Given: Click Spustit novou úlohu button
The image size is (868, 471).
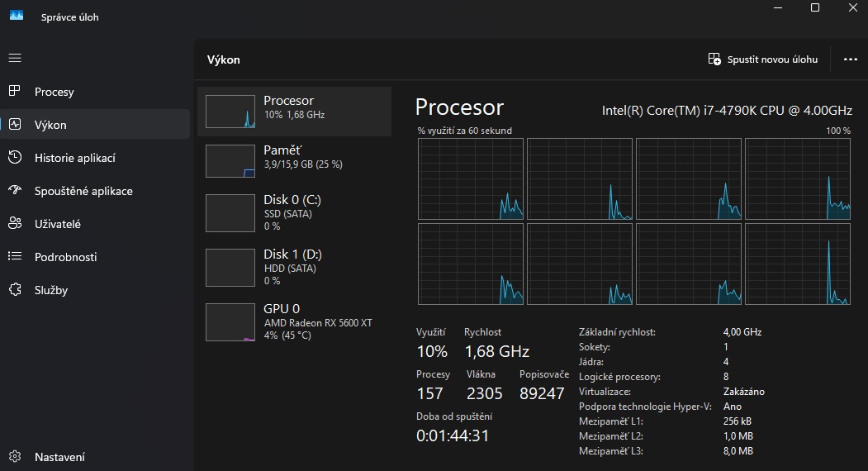Looking at the screenshot, I should point(763,59).
